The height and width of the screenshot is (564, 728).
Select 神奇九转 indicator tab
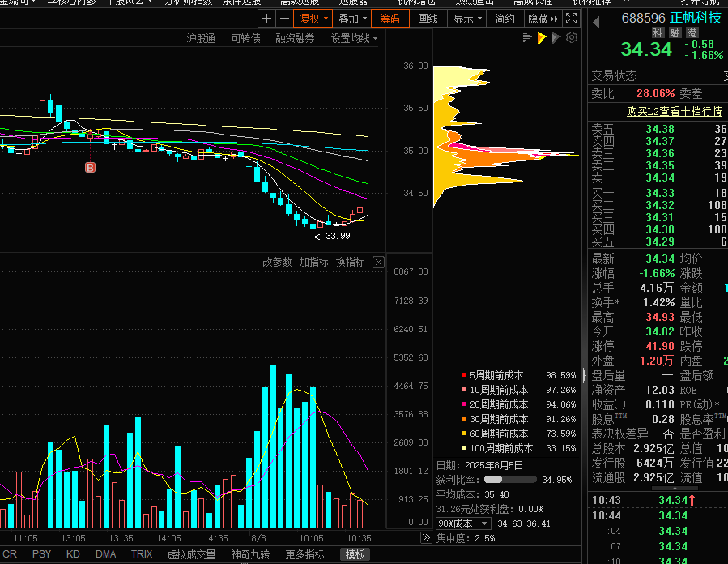pos(250,554)
